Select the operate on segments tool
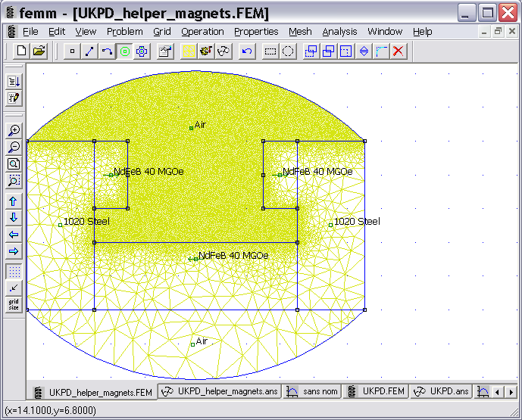The height and width of the screenshot is (420, 522). [x=89, y=51]
